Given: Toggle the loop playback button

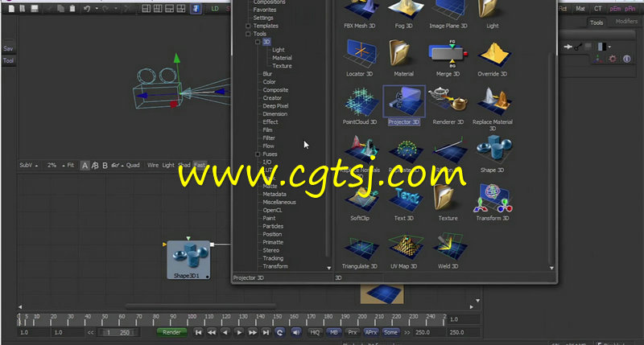Looking at the screenshot, I should [279, 332].
